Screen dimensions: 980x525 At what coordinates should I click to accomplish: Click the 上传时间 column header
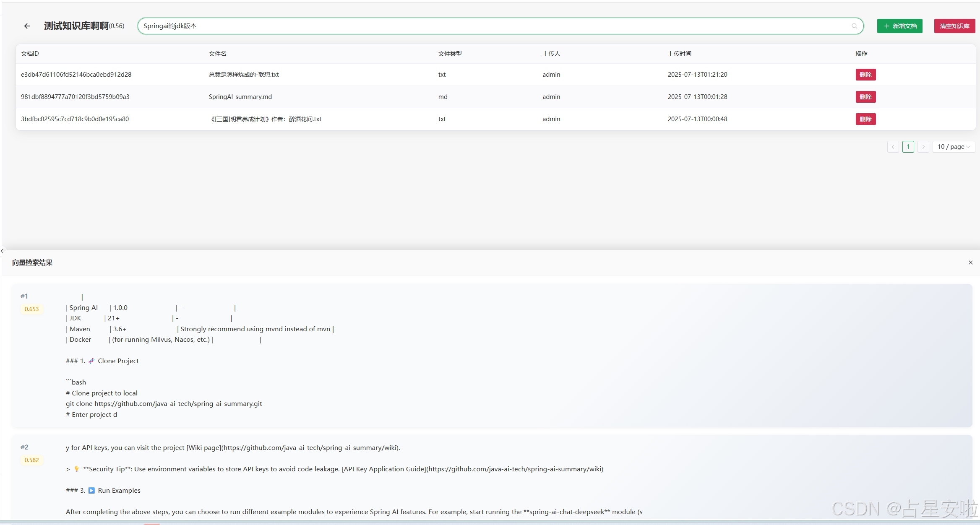pos(680,54)
